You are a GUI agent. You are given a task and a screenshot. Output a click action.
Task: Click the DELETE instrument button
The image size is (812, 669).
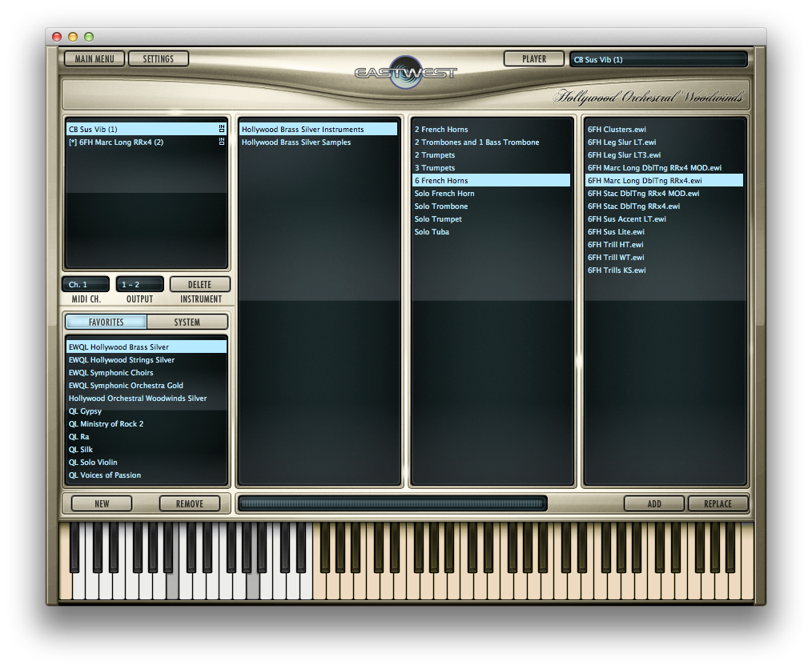pos(200,285)
